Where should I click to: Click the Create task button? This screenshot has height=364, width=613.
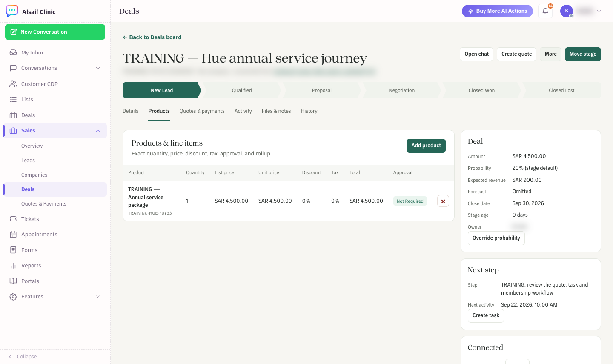486,315
